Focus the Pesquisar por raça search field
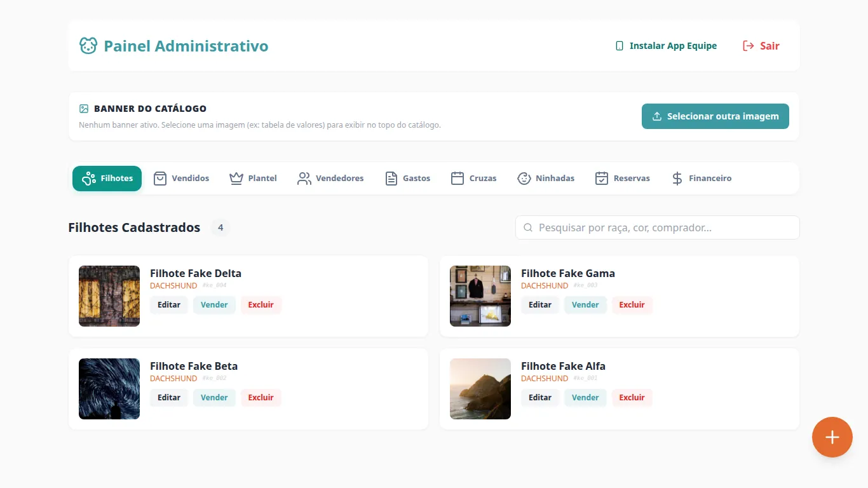Viewport: 868px width, 488px height. 658,227
